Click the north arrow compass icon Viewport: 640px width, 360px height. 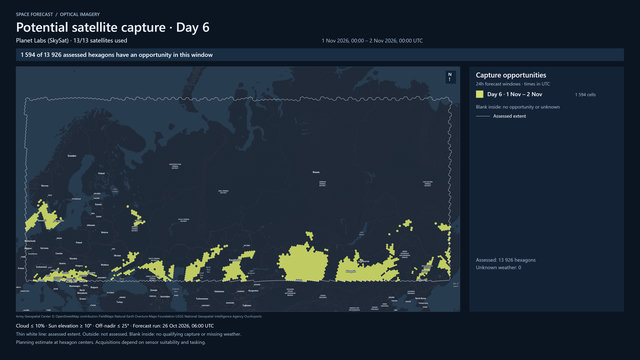[x=450, y=77]
